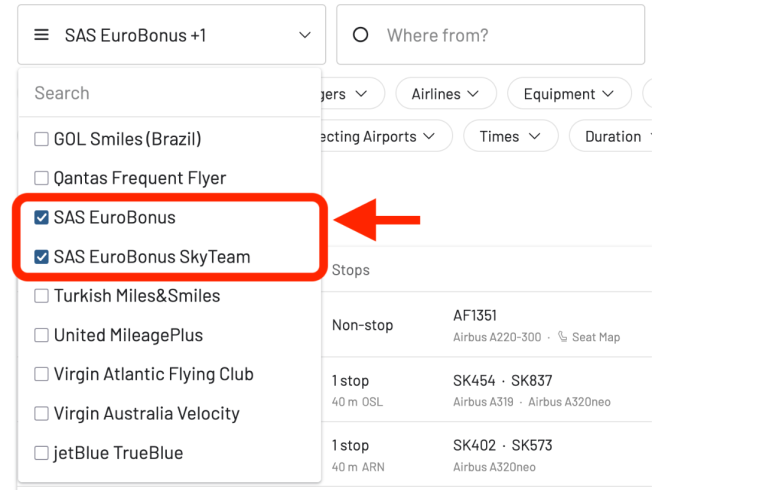This screenshot has width=768, height=490.
Task: Uncheck the SAS EuroBonus checkbox
Action: 41,218
